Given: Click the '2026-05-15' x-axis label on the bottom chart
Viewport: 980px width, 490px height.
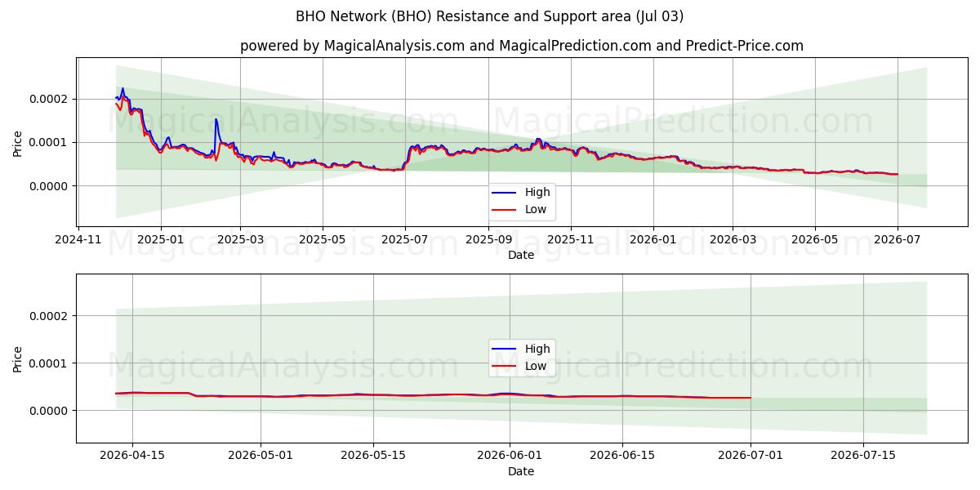Looking at the screenshot, I should pos(374,456).
